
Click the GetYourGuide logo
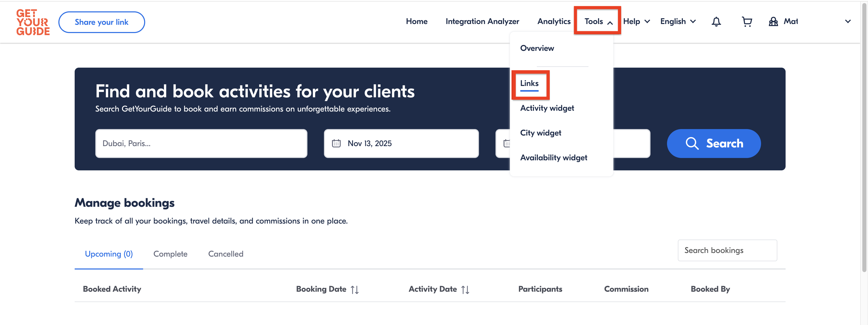click(x=33, y=22)
